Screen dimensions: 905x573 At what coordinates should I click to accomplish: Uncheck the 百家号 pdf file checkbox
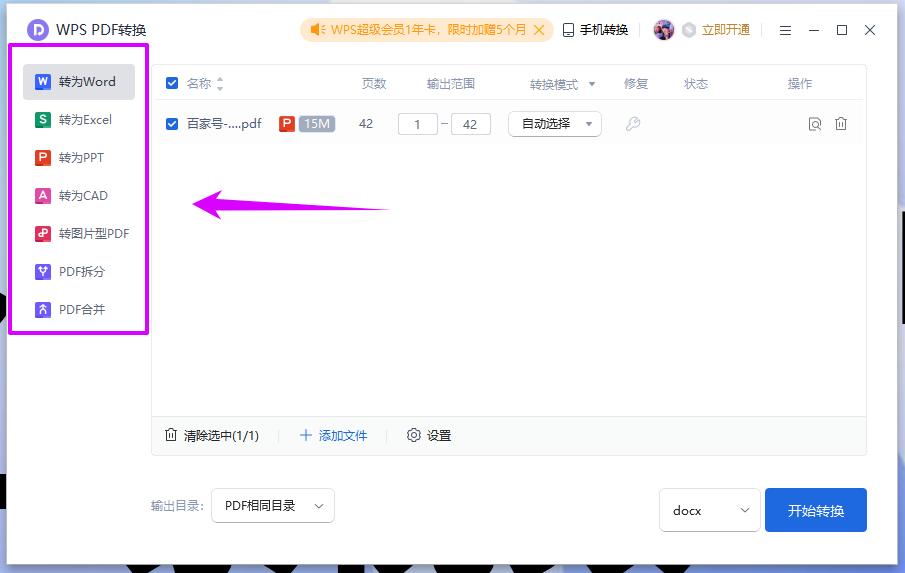coord(172,124)
